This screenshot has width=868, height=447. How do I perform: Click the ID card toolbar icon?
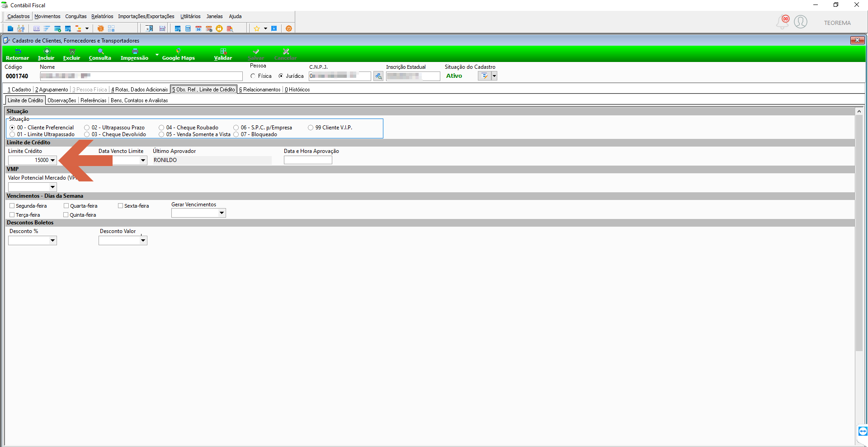[x=37, y=29]
